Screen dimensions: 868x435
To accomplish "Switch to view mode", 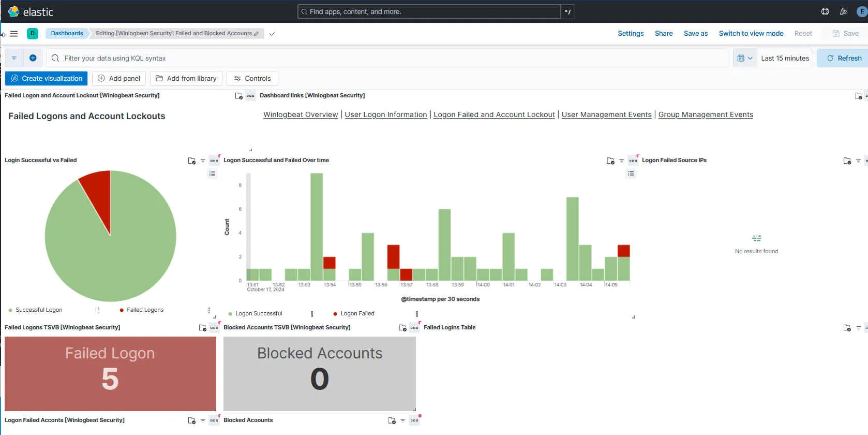I will (751, 33).
